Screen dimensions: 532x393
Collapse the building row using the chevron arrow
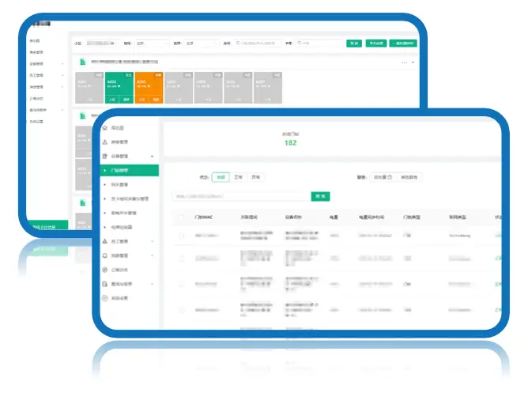point(413,62)
